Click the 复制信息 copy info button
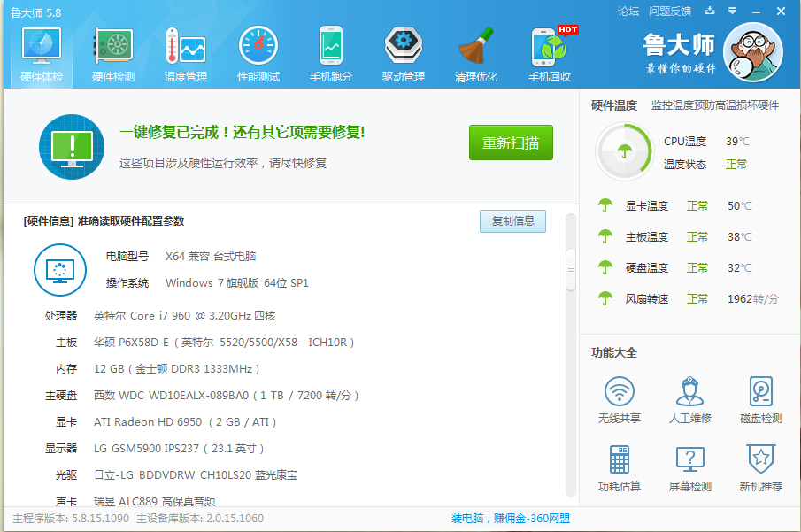Screen dimensions: 801x532 point(512,221)
